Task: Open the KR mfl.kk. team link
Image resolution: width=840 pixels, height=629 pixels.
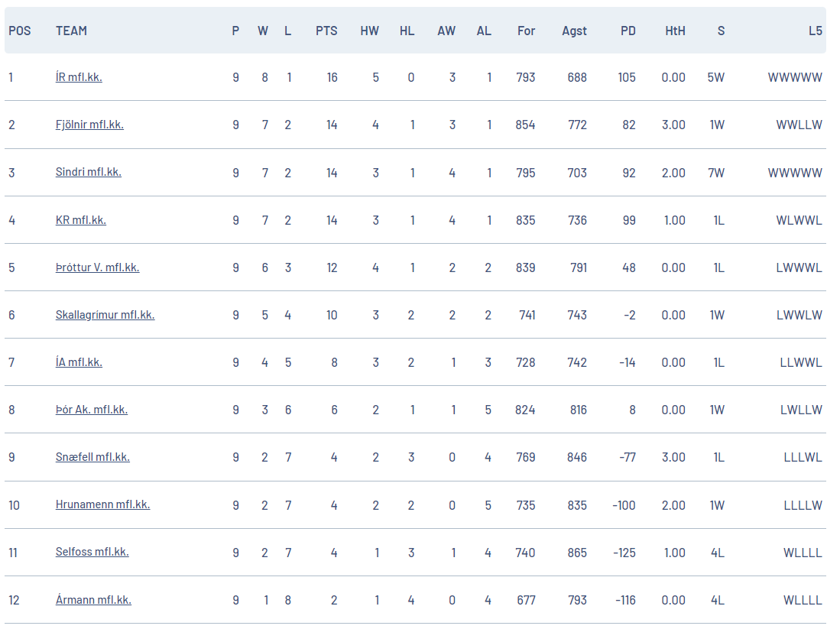Action: pyautogui.click(x=81, y=219)
